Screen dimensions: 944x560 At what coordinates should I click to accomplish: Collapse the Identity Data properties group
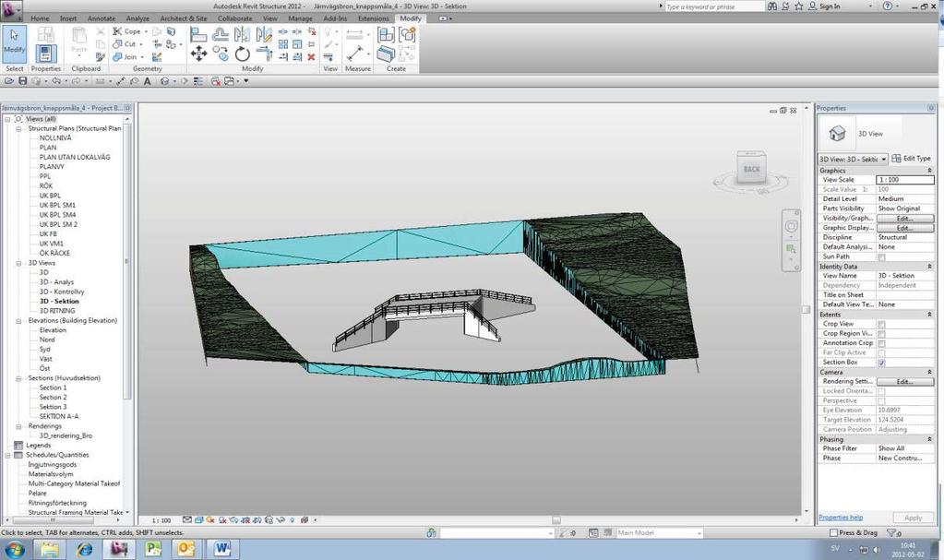click(929, 267)
